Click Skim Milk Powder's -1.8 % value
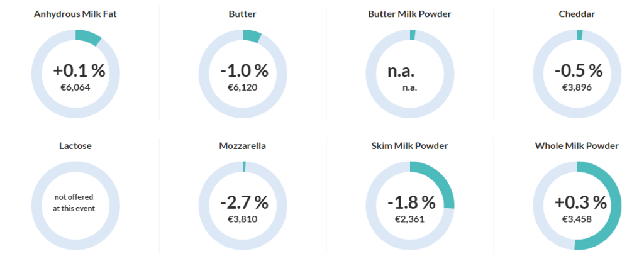644x266 pixels. [411, 202]
